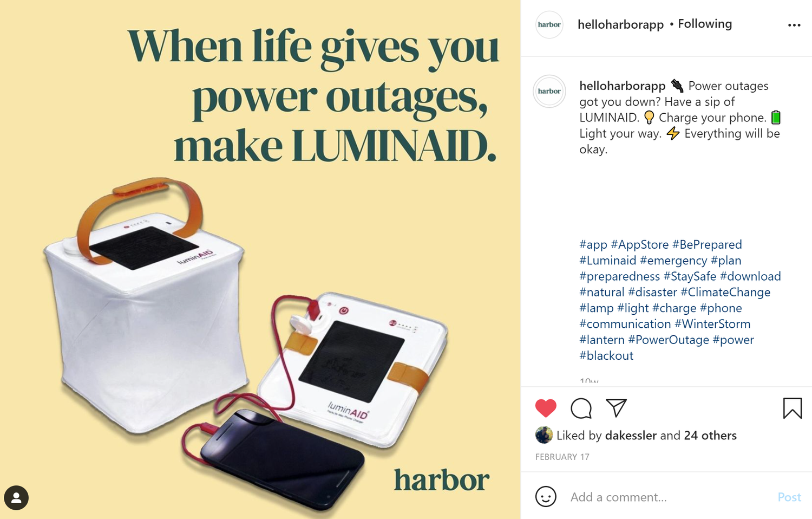812x519 pixels.
Task: Open harbor avatar beside caption
Action: point(549,91)
